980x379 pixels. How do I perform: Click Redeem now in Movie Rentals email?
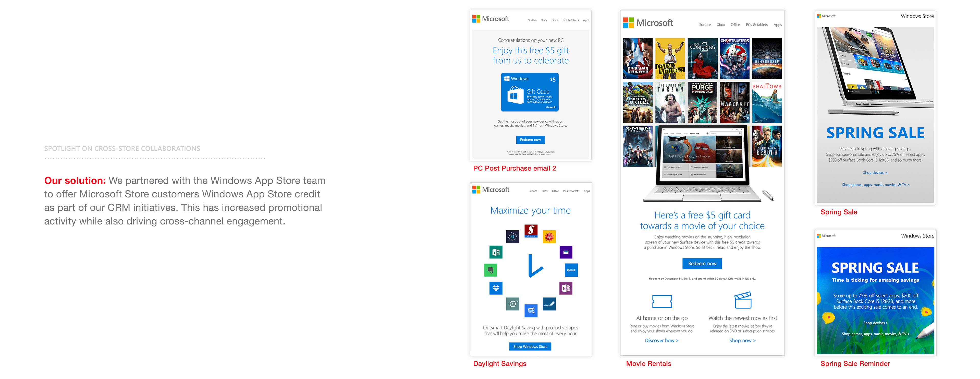click(702, 263)
